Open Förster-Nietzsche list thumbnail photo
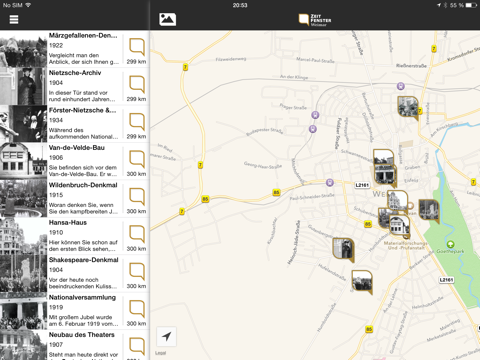 pyautogui.click(x=23, y=124)
